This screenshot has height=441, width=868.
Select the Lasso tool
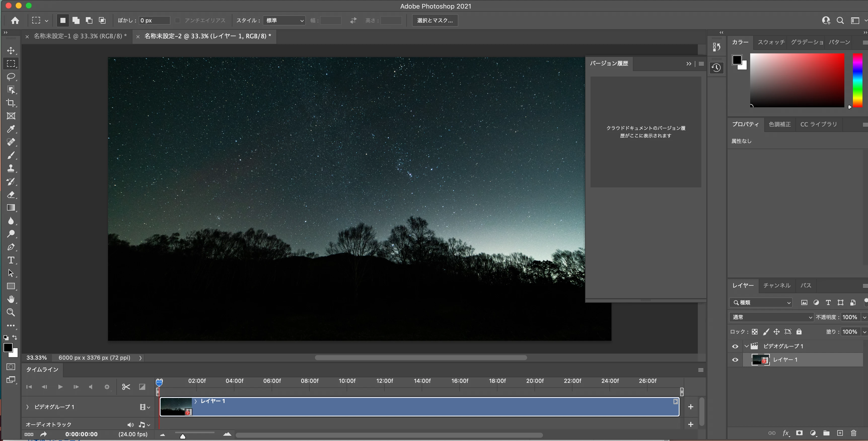(11, 77)
